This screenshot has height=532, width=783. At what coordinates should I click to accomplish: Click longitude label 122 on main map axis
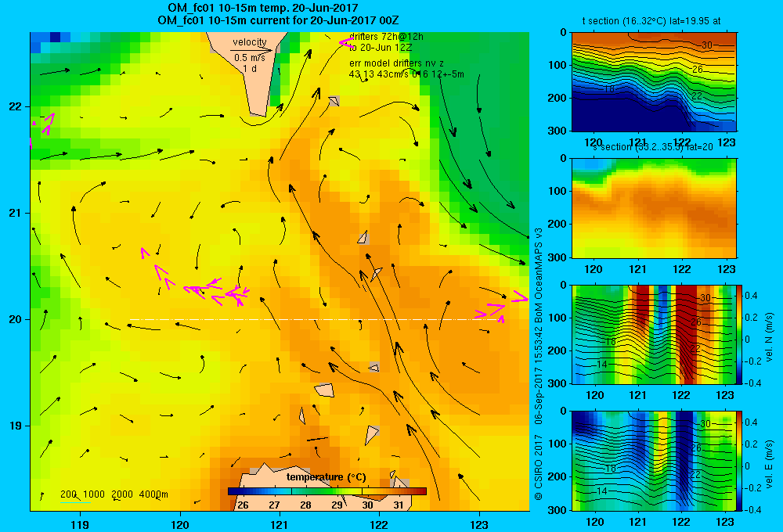[x=380, y=525]
